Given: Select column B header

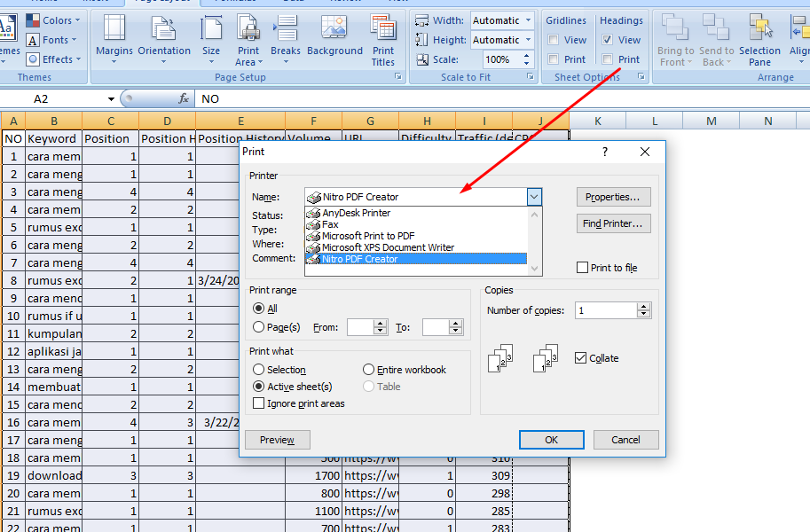Looking at the screenshot, I should tap(54, 121).
